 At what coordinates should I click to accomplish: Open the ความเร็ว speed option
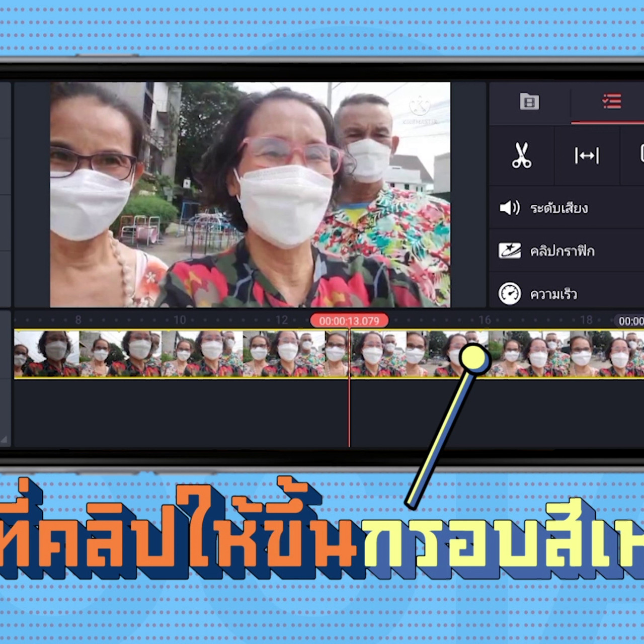[x=567, y=293]
